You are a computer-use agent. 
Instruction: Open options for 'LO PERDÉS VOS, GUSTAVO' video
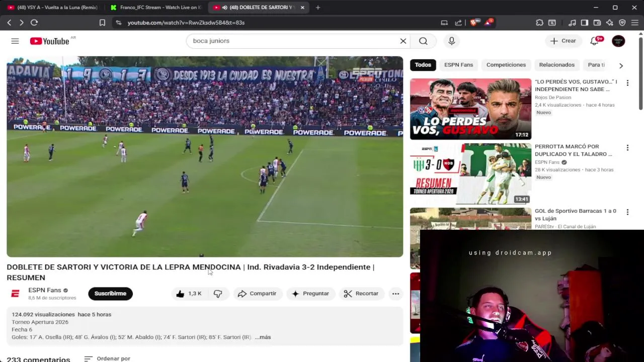coord(627,83)
